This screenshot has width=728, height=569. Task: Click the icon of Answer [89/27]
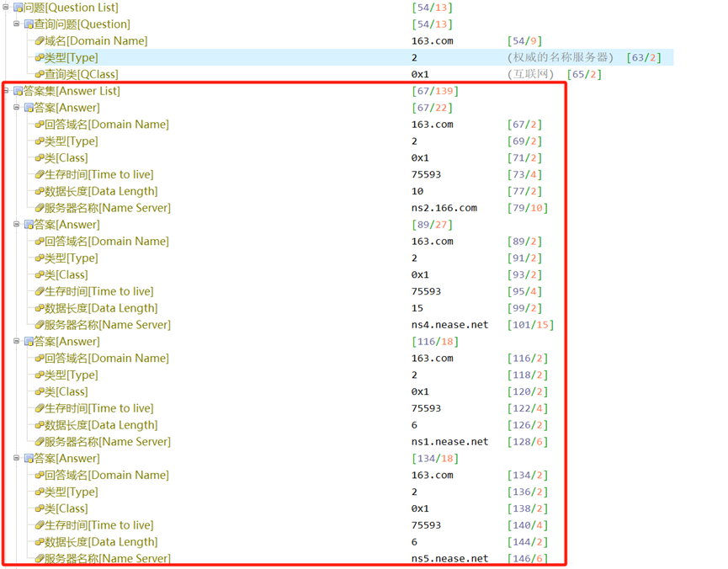pyautogui.click(x=29, y=225)
